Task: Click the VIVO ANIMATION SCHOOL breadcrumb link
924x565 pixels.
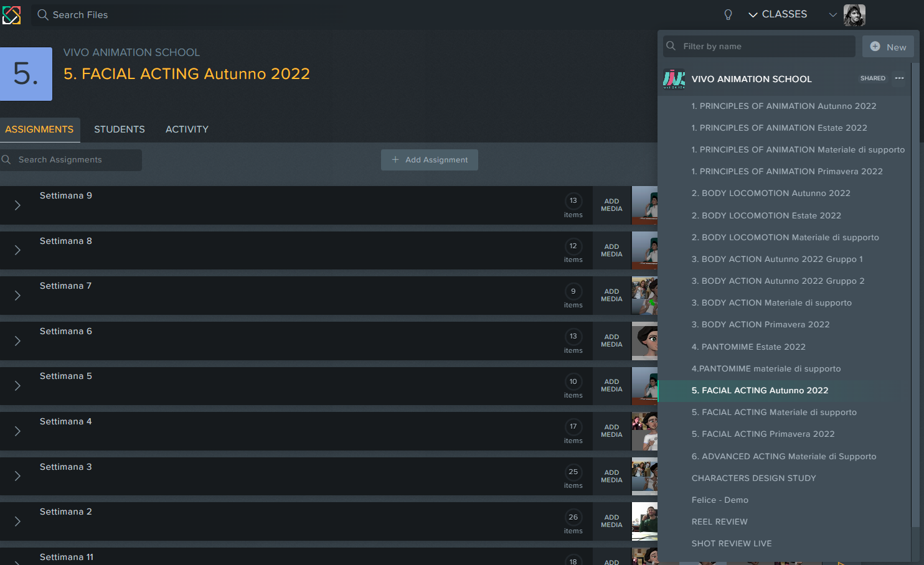Action: click(x=131, y=53)
